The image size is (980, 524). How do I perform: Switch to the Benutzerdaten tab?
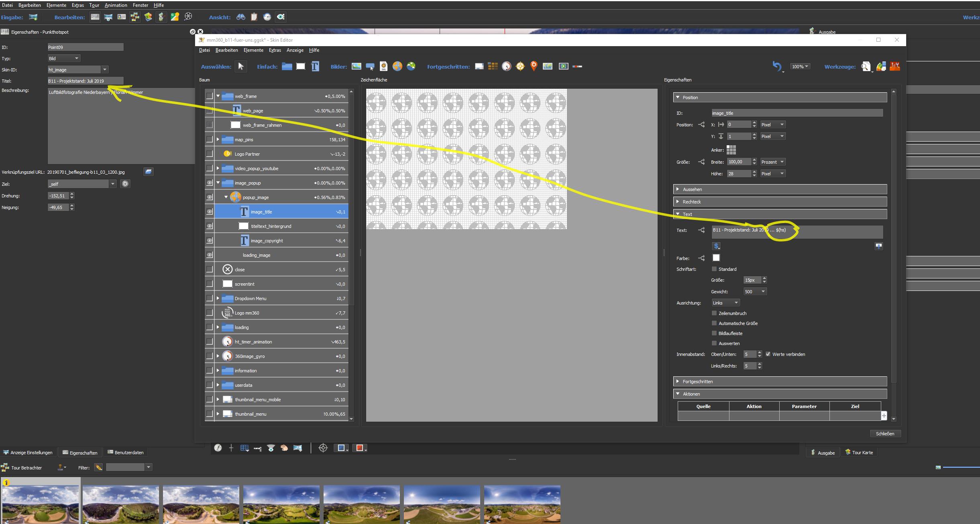[x=125, y=452]
